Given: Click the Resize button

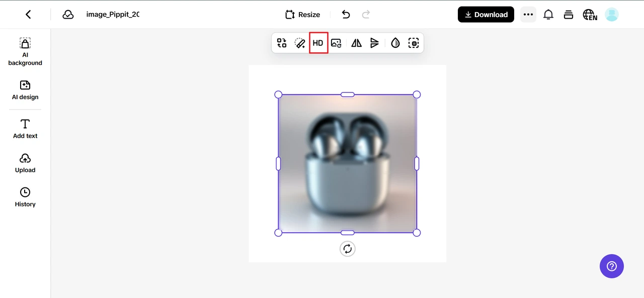Looking at the screenshot, I should pos(302,15).
